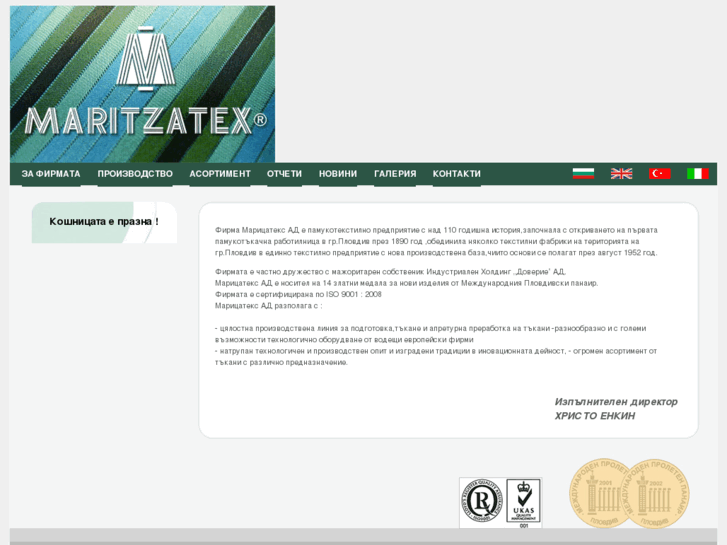This screenshot has width=727, height=545.
Task: Switch language via the Turkish flag
Action: coord(660,173)
